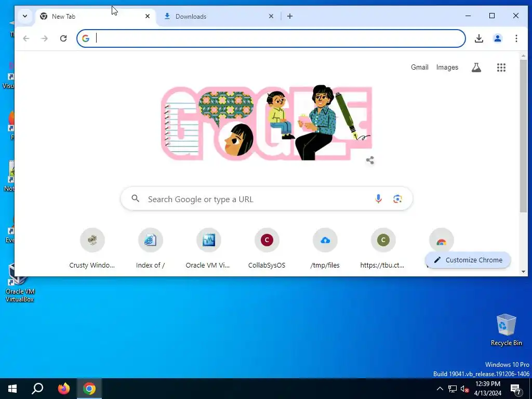Viewport: 532px width, 399px height.
Task: Expand the tab search dropdown
Action: pos(25,16)
